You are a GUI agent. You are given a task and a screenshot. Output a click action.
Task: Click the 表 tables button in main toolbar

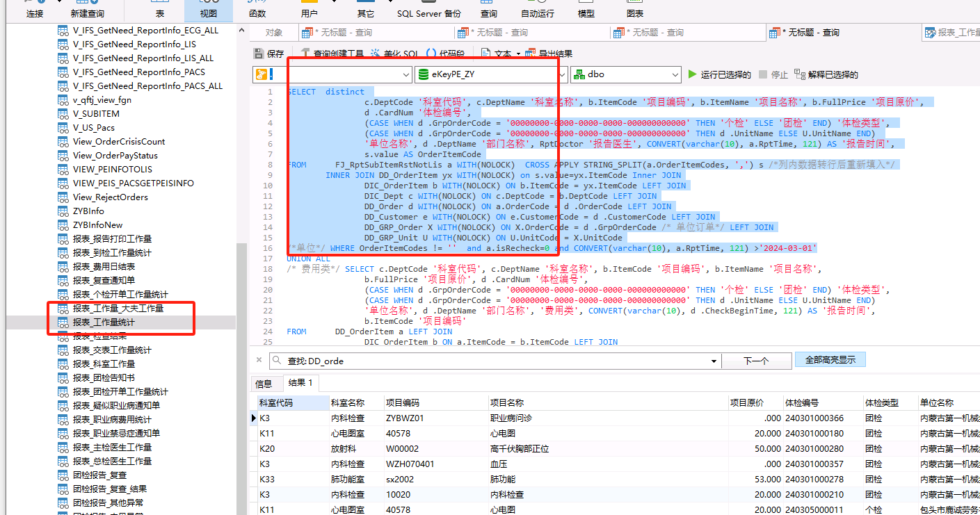coord(161,10)
